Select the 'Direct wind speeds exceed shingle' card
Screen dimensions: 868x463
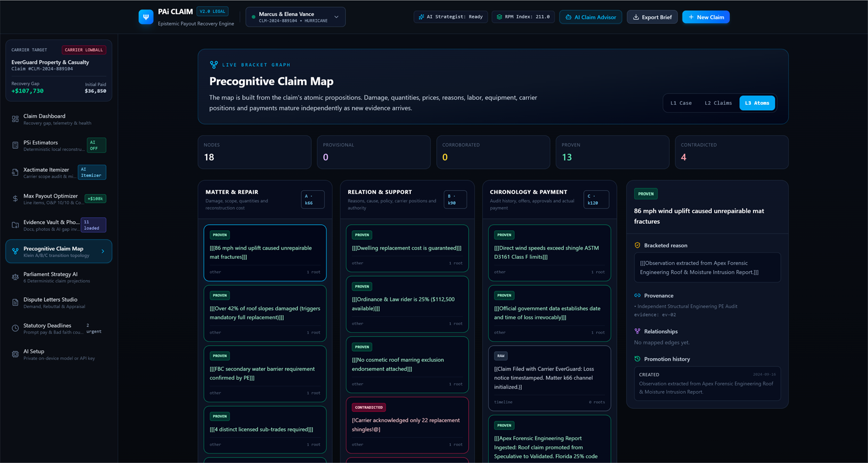(x=550, y=253)
